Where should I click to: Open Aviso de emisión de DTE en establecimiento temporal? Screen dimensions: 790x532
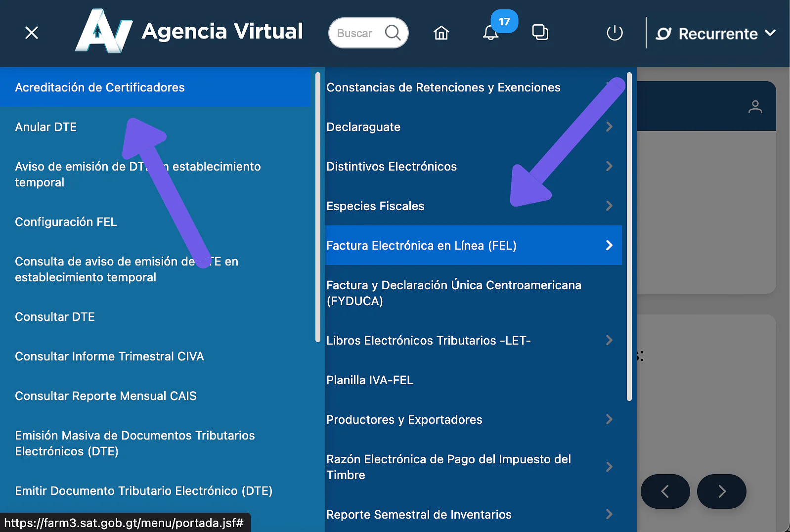[x=155, y=174]
